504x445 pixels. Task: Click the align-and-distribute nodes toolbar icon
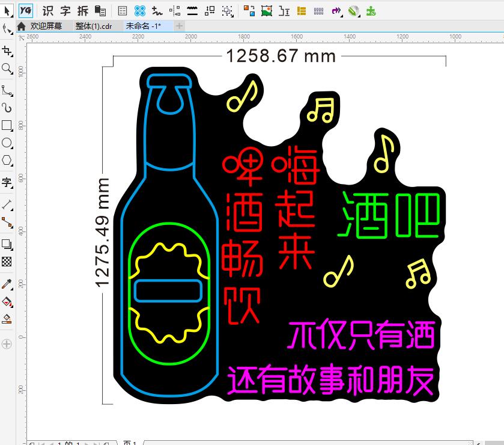175,11
